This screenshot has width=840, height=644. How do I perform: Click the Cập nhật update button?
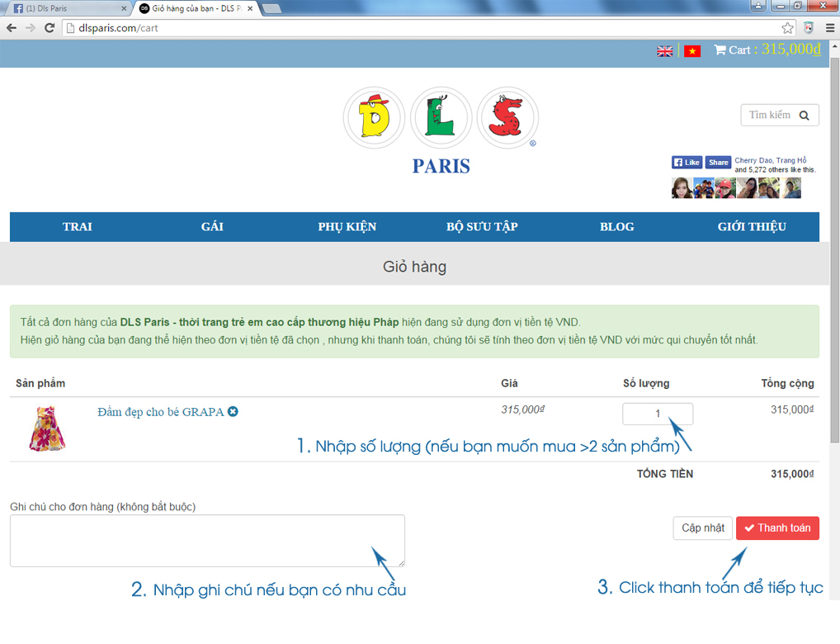coord(702,528)
